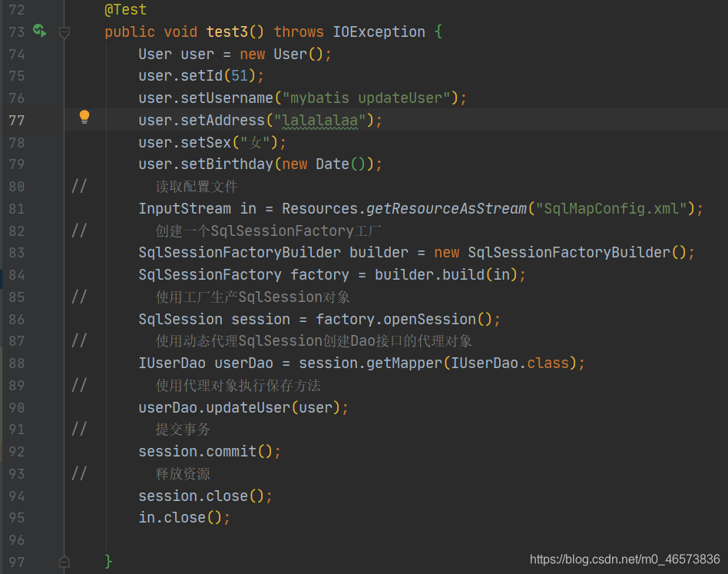Click the "SqlMapConfig.xml" string
This screenshot has width=728, height=574.
pyautogui.click(x=611, y=208)
